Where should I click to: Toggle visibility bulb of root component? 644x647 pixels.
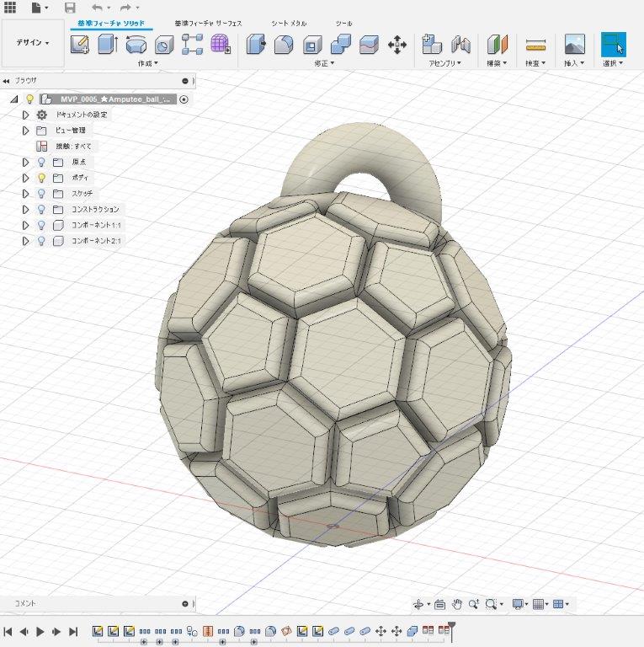tap(29, 99)
